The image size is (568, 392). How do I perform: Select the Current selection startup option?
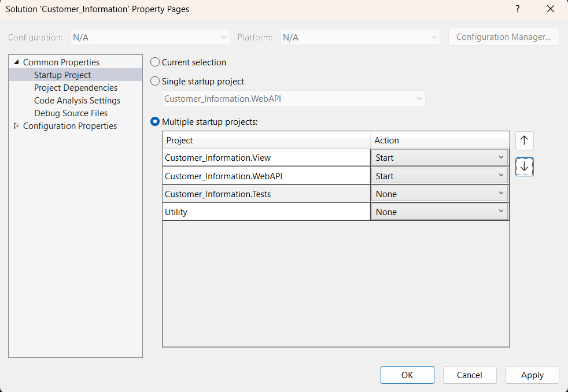pos(154,62)
